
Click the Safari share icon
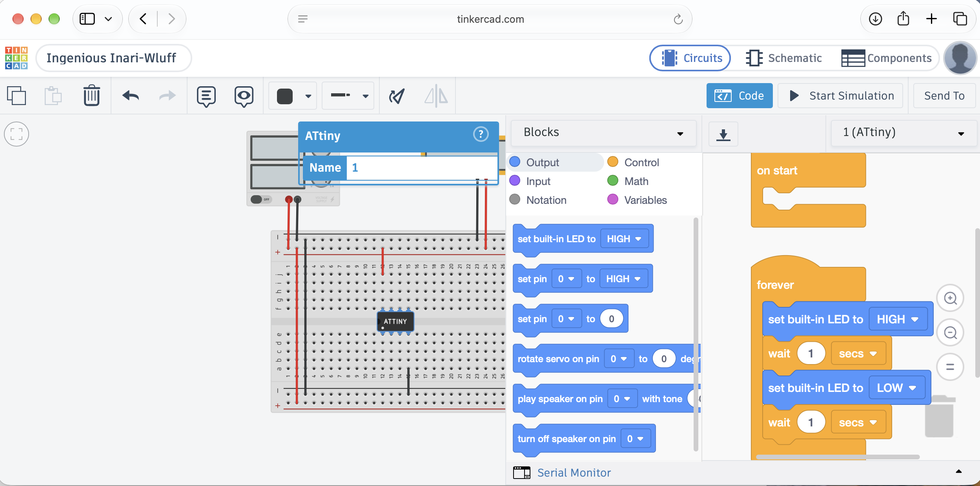pos(903,18)
